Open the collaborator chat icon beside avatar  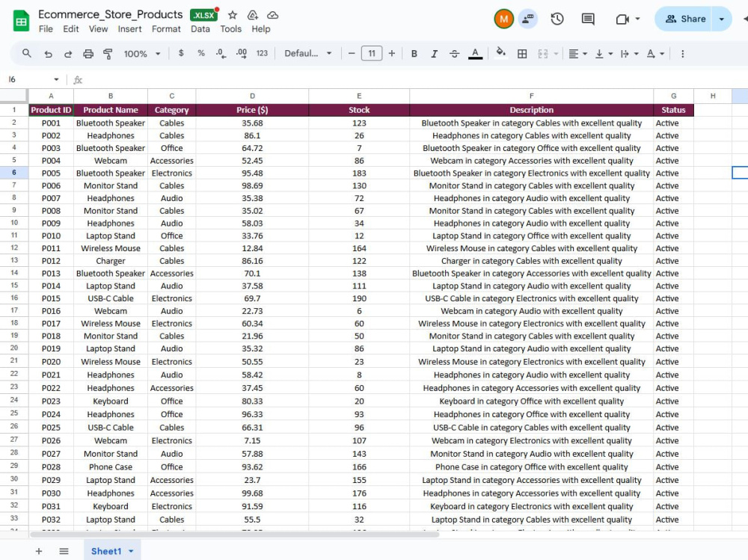[x=527, y=19]
